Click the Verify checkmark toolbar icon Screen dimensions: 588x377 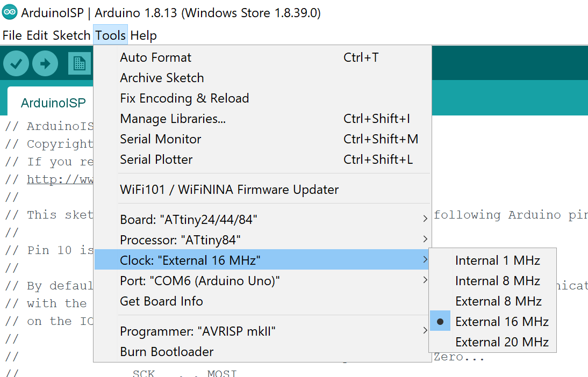(16, 64)
